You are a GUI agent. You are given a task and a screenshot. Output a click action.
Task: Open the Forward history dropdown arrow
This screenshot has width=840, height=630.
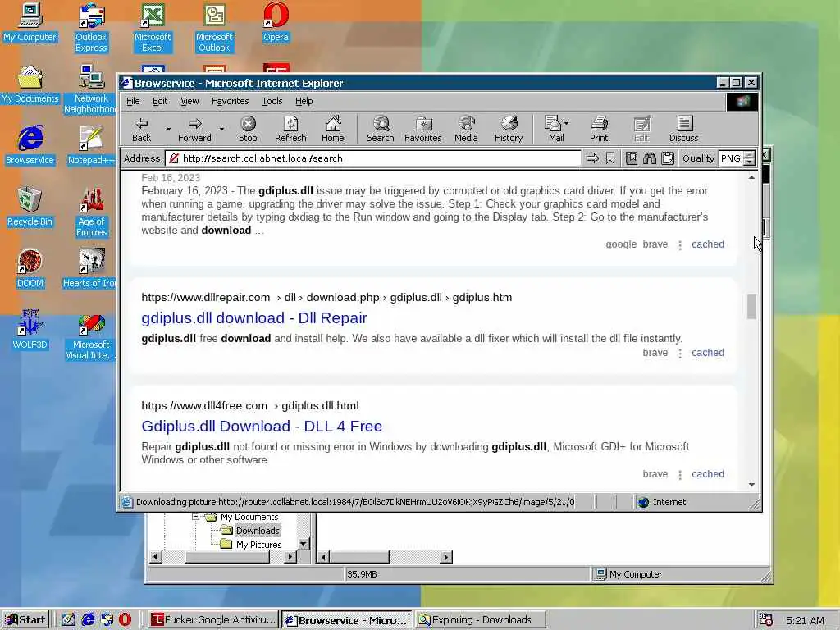point(221,129)
